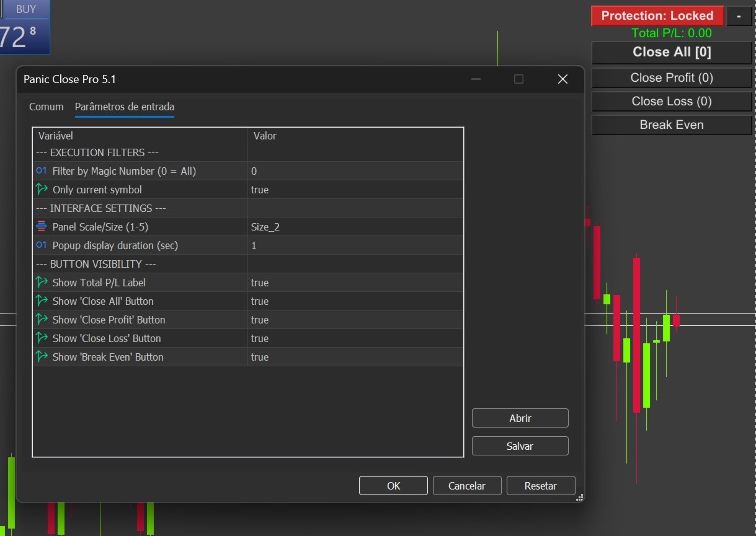The image size is (756, 536).
Task: Click the 'Total P/L: 0.00' label
Action: pos(672,33)
